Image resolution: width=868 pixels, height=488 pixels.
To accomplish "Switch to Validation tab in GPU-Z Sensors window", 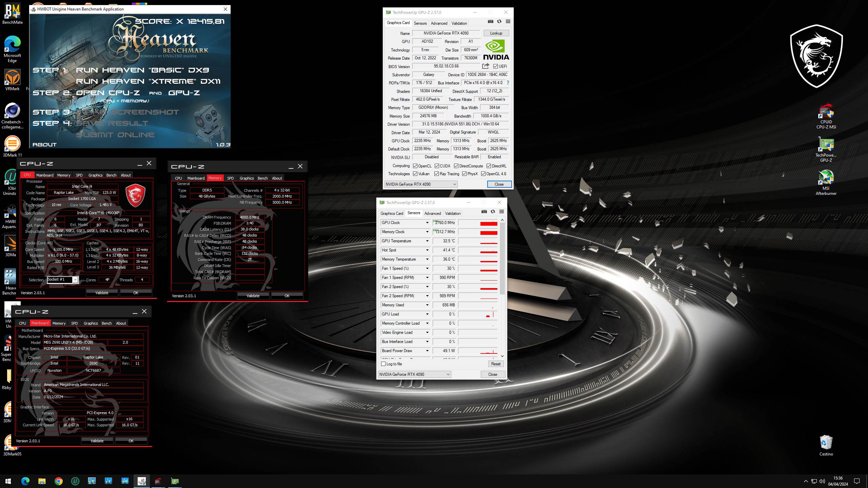I will click(x=453, y=213).
